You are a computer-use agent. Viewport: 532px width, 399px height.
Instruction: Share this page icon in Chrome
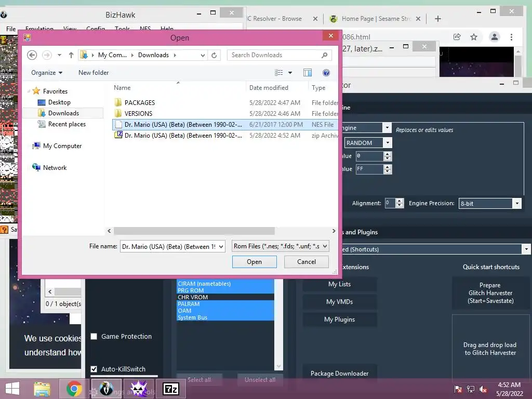point(457,37)
